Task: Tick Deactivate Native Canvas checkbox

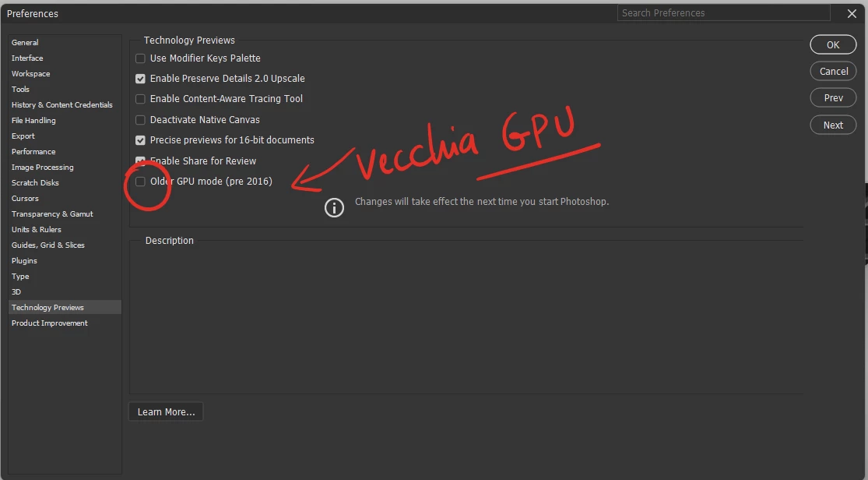Action: pos(141,120)
